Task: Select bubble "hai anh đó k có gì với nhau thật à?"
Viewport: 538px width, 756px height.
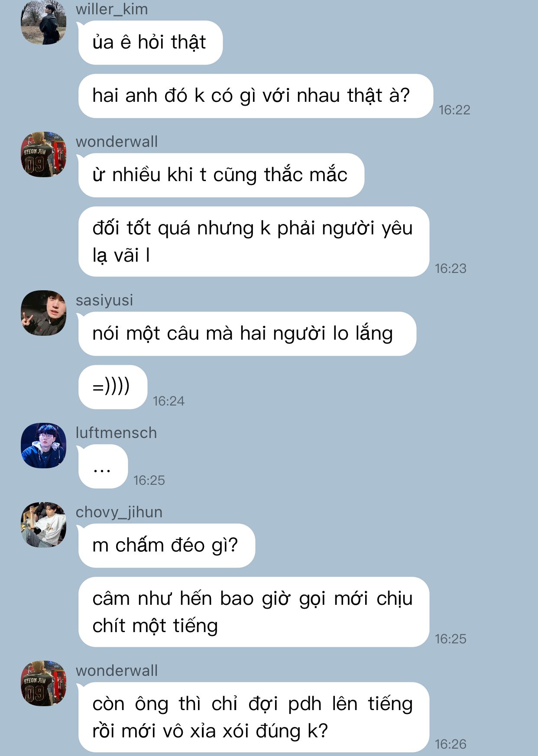Action: pos(256,96)
